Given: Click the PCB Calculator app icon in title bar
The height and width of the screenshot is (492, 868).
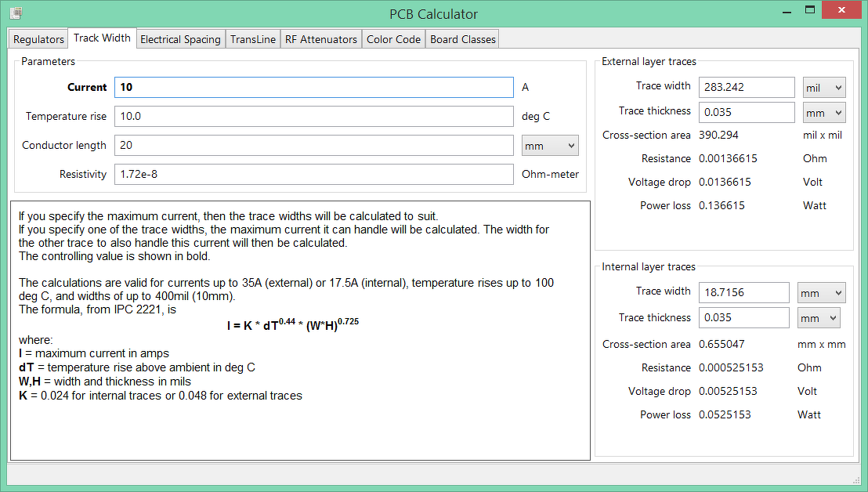Looking at the screenshot, I should coord(16,13).
